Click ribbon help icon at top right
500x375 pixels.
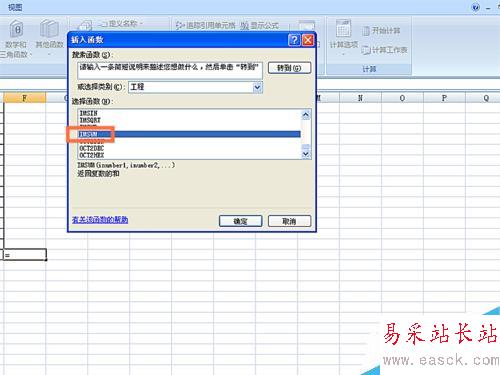coord(476,7)
